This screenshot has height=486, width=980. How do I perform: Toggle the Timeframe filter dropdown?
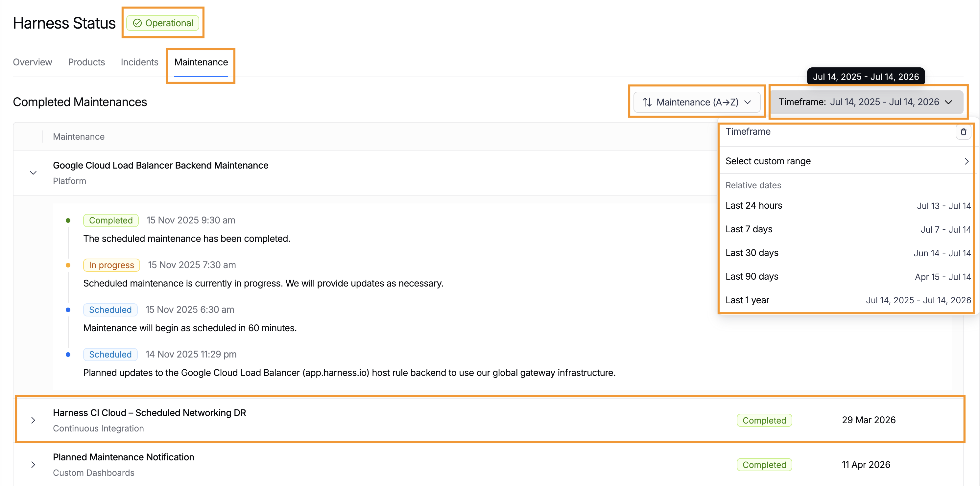coord(866,102)
